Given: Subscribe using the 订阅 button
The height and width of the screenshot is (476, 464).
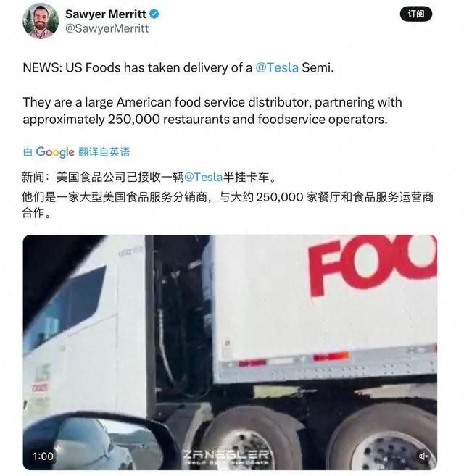Looking at the screenshot, I should click(x=415, y=14).
